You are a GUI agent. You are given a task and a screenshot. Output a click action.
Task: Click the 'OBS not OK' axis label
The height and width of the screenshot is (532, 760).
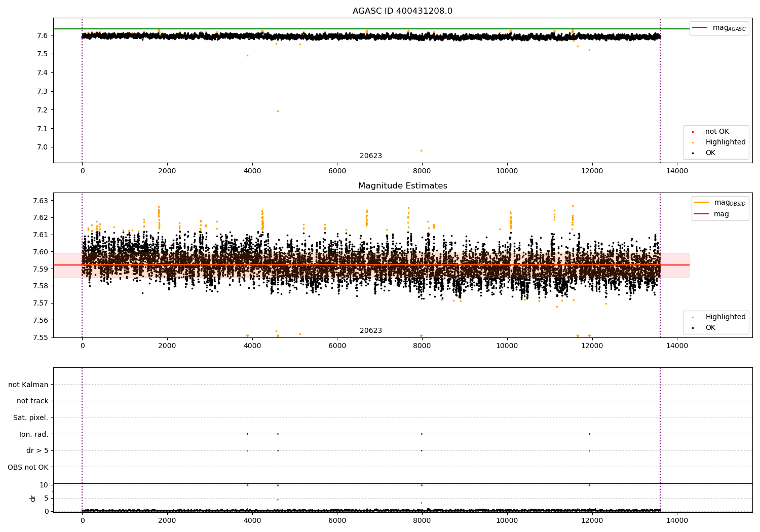(28, 467)
